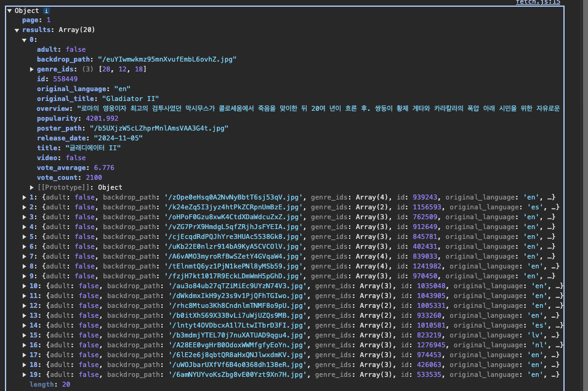The height and width of the screenshot is (391, 588).
Task: Expand array item 12 with id 1005331
Action: pyautogui.click(x=25, y=305)
